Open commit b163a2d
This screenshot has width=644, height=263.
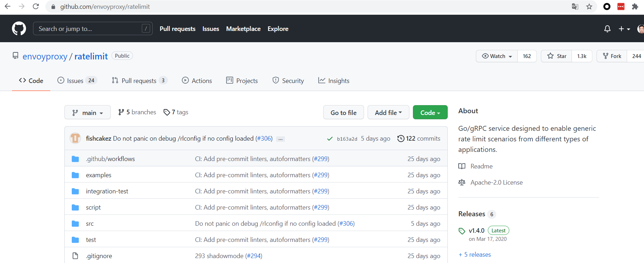[347, 139]
